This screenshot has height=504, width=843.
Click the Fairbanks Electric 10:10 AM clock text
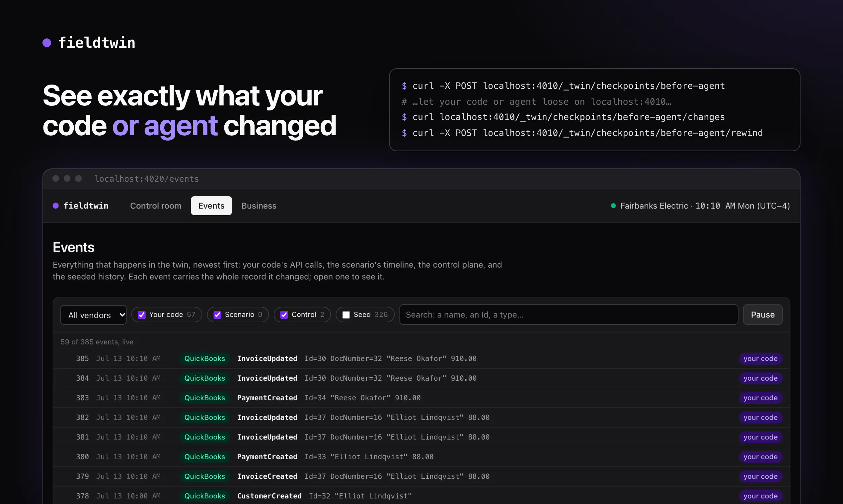point(705,206)
